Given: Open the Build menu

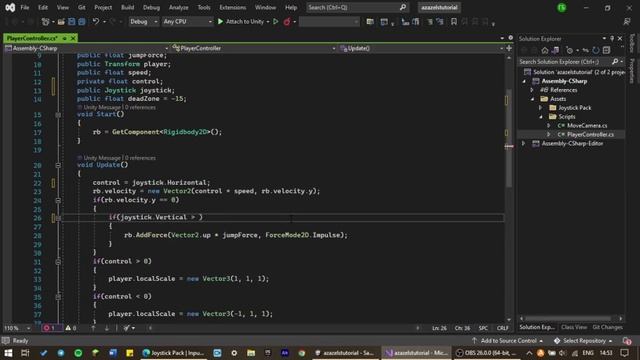Looking at the screenshot, I should coord(127,7).
